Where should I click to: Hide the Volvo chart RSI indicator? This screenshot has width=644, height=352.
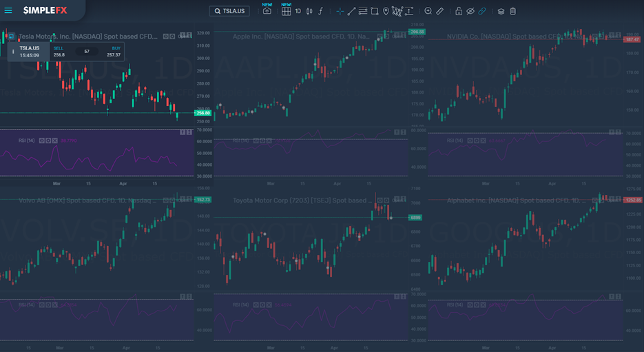tap(41, 304)
